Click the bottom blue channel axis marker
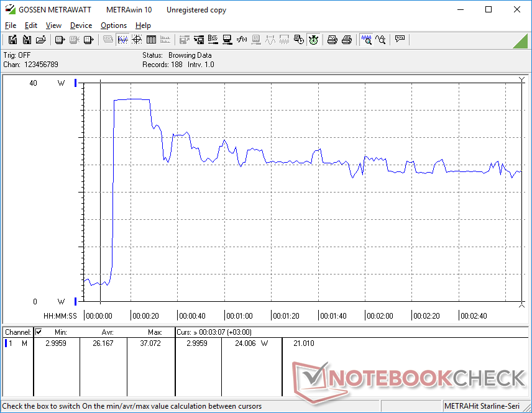Screen dimensions: 532x413 point(75,301)
